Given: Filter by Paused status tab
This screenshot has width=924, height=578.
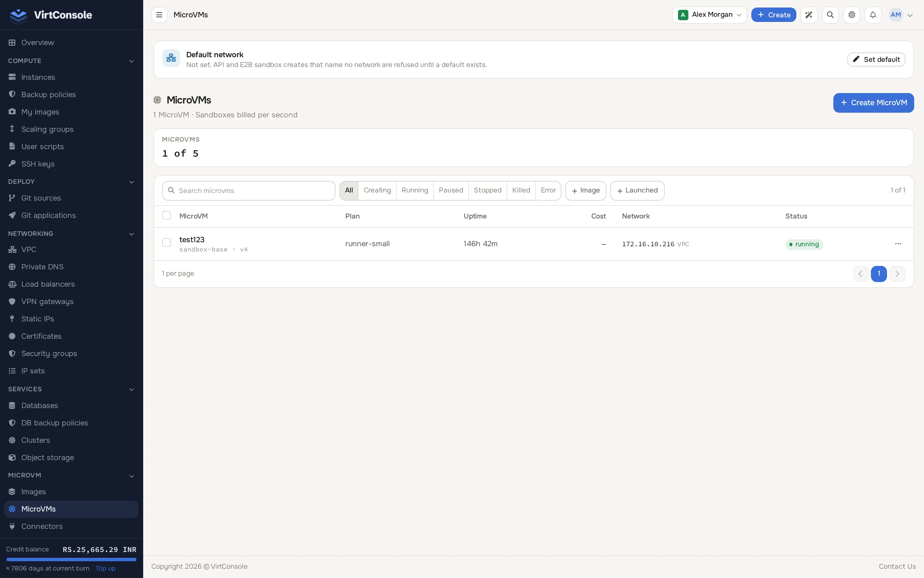Looking at the screenshot, I should [451, 190].
